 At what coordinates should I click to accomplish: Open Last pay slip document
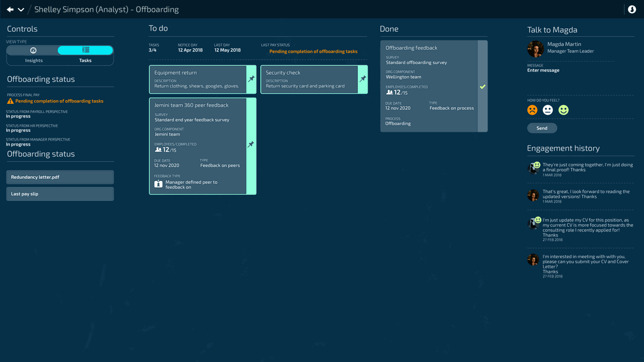[60, 194]
